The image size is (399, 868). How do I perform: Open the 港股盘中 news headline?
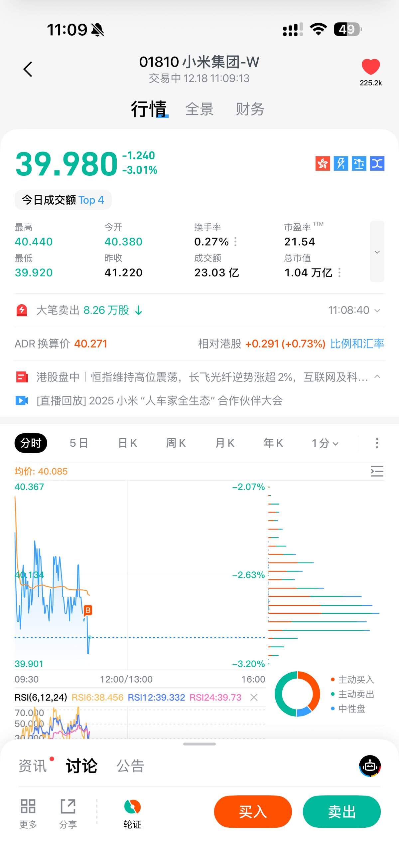tap(202, 377)
